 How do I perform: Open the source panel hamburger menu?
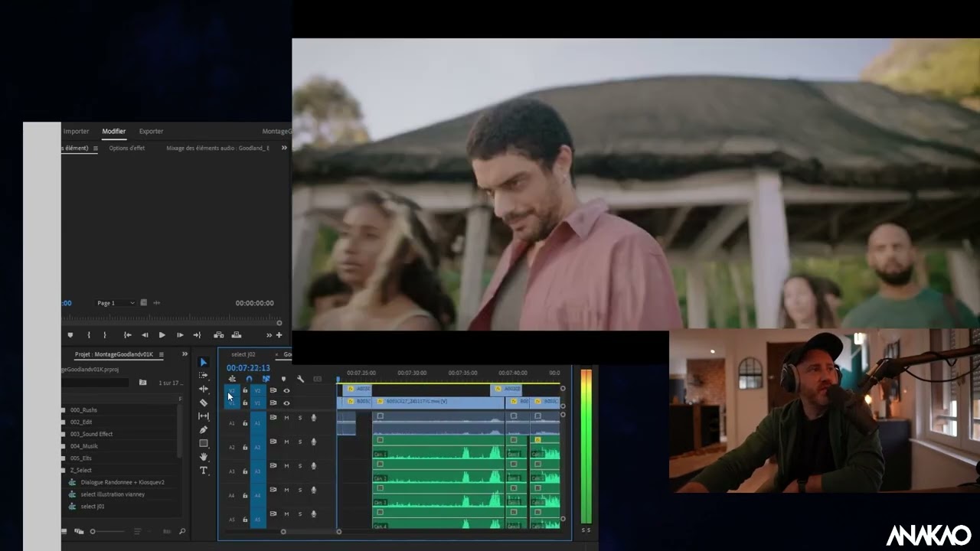point(95,148)
